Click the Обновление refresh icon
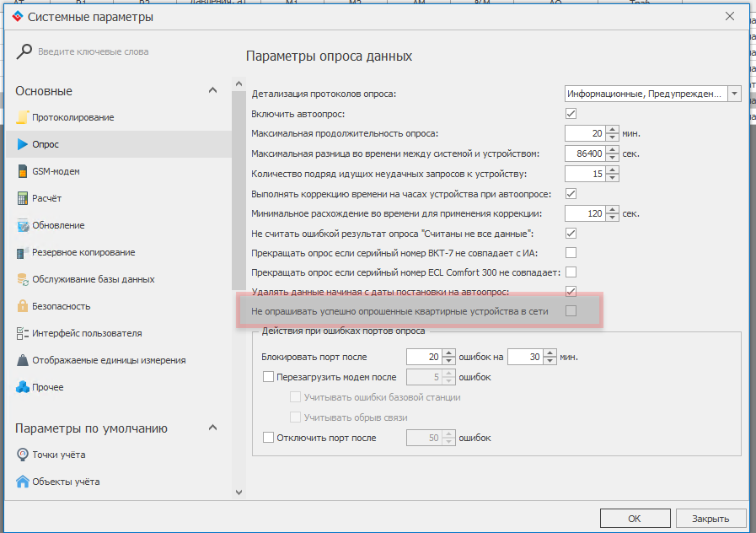 (23, 225)
